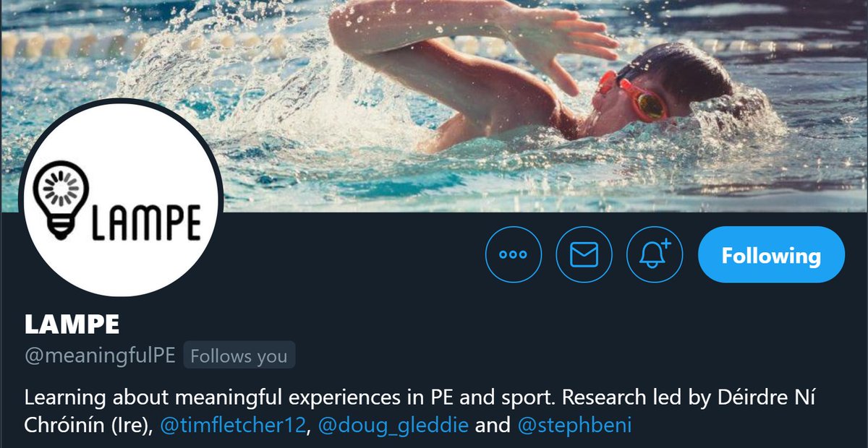Click the LAMPE display name

[x=72, y=324]
